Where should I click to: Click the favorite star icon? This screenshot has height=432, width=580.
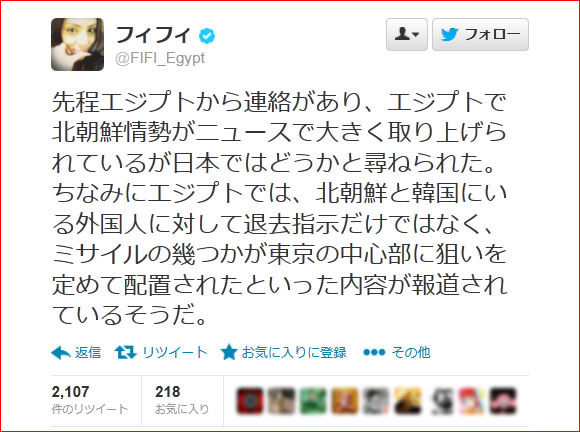pyautogui.click(x=229, y=352)
